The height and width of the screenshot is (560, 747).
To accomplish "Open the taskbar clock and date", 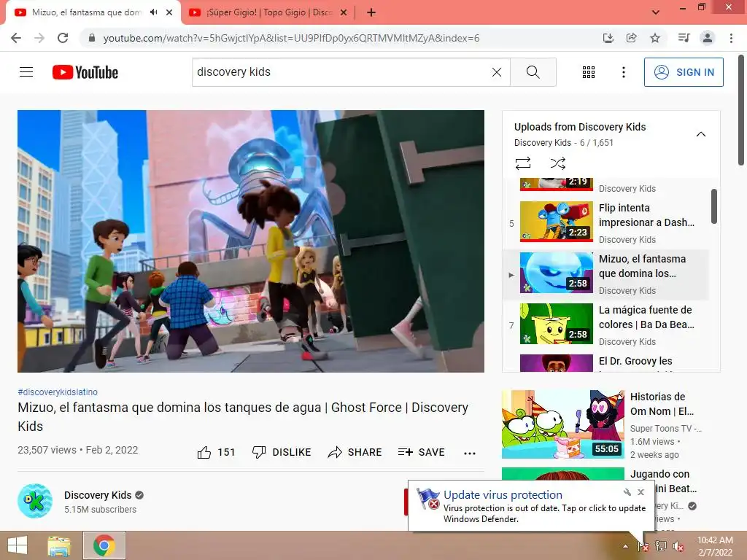I will (x=715, y=546).
